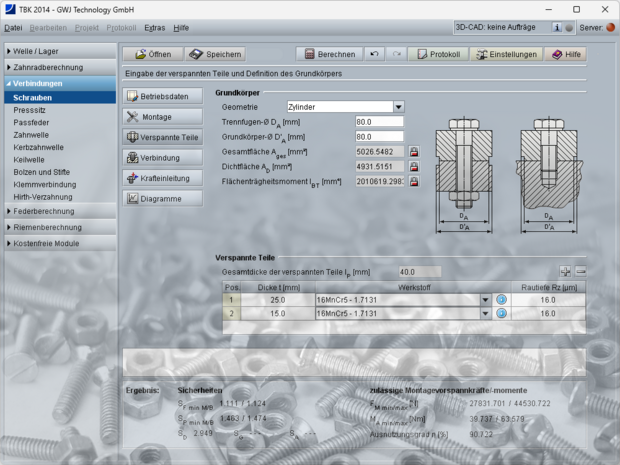Open Werkstoff dropdown in row 1
The width and height of the screenshot is (620, 465).
tap(486, 299)
